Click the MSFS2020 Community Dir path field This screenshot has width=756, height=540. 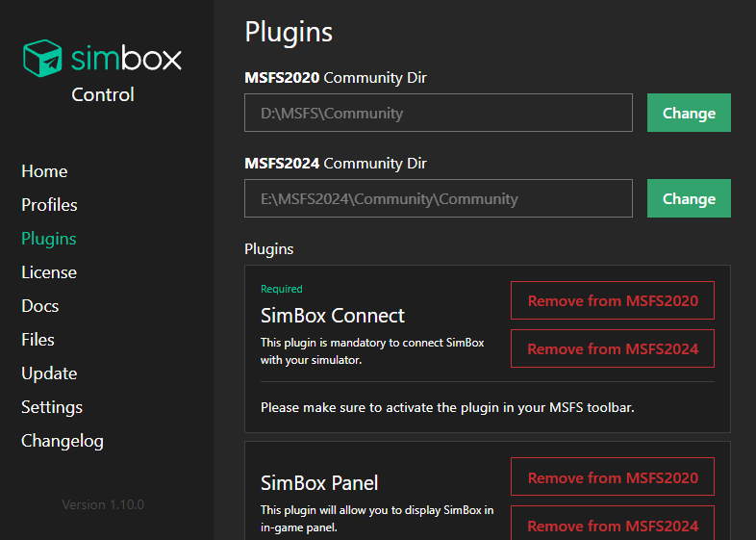[439, 113]
